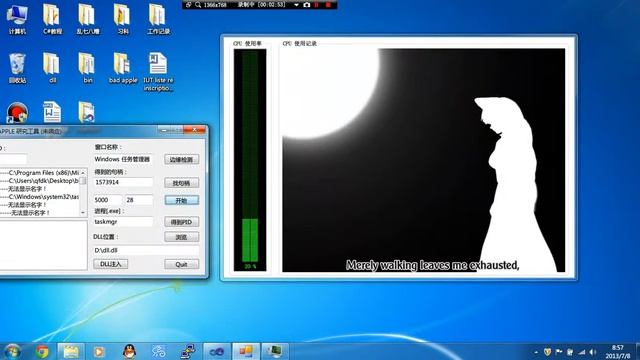Select the bad apple folder icon
The width and height of the screenshot is (640, 360).
point(123,68)
